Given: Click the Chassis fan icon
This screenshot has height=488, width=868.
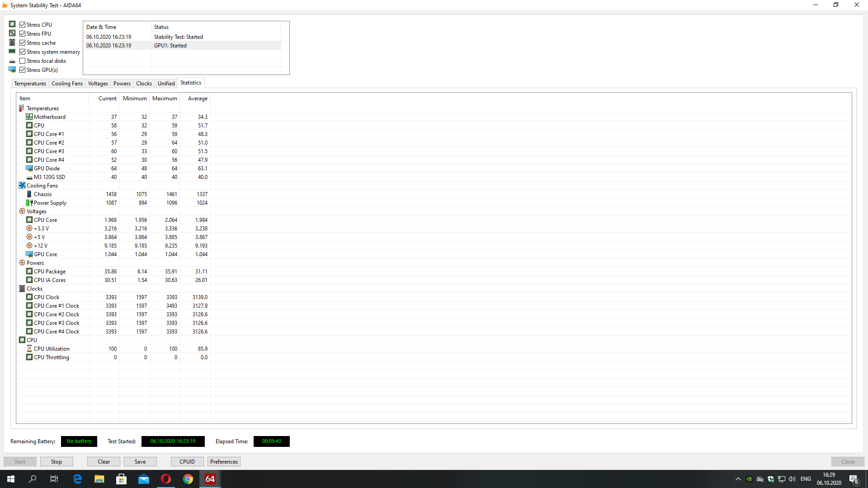Looking at the screenshot, I should 29,194.
